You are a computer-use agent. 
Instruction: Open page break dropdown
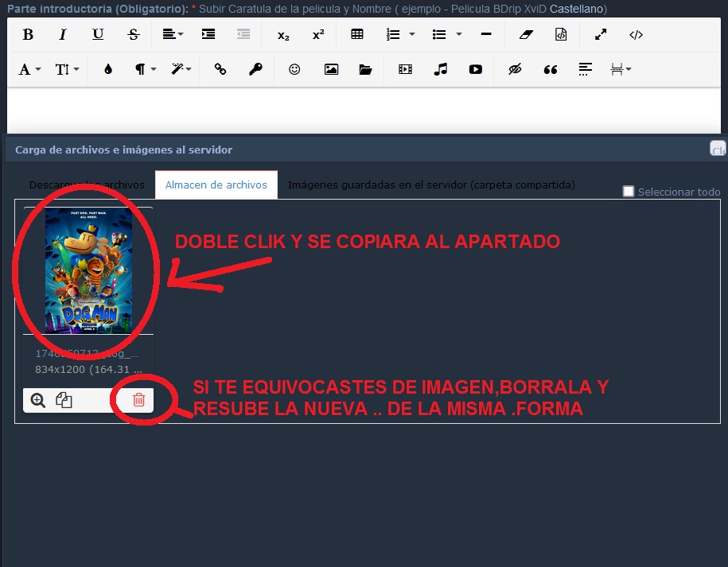(621, 70)
